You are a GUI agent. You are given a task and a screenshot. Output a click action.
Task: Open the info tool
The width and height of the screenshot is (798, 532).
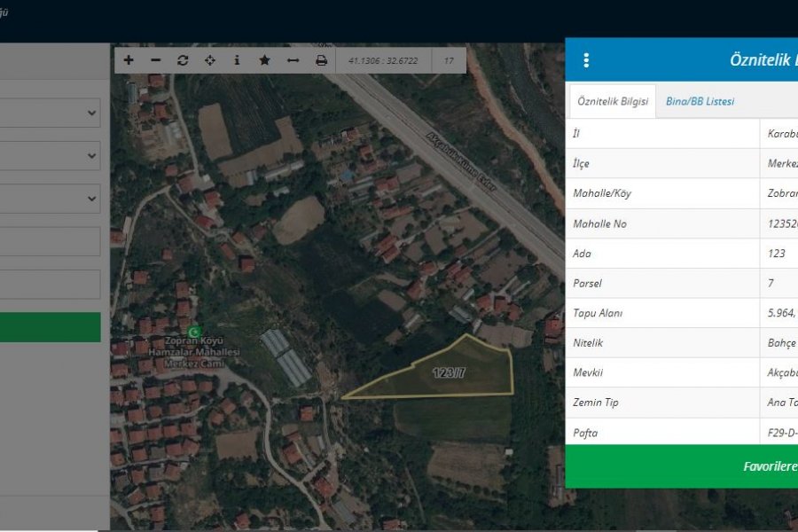(237, 60)
